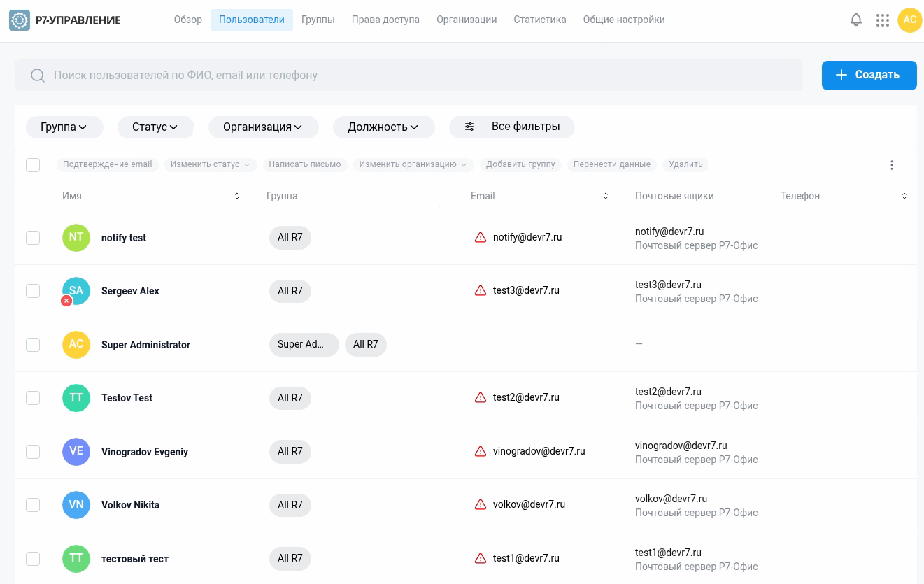
Task: Navigate to the Статистика tab
Action: coord(540,20)
